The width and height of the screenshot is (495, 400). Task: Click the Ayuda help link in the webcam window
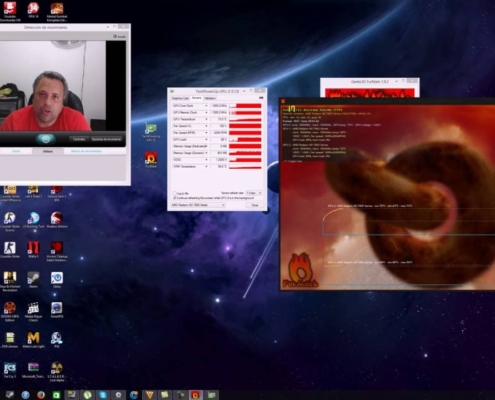[120, 37]
